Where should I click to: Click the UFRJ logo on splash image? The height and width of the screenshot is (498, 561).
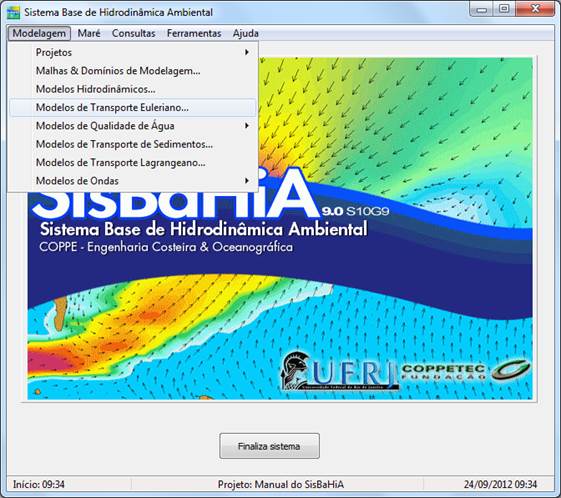tap(339, 371)
